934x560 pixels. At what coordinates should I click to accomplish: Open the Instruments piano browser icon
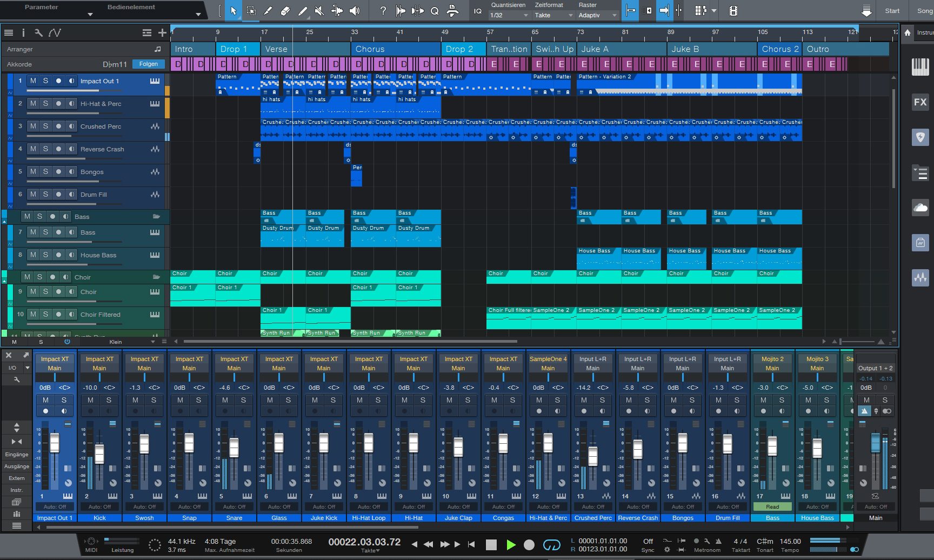pyautogui.click(x=920, y=67)
